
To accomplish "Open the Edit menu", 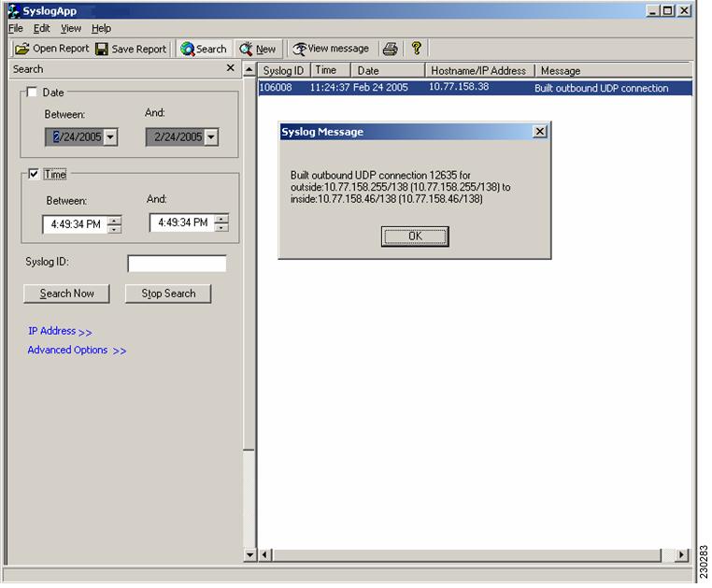I will click(x=42, y=28).
